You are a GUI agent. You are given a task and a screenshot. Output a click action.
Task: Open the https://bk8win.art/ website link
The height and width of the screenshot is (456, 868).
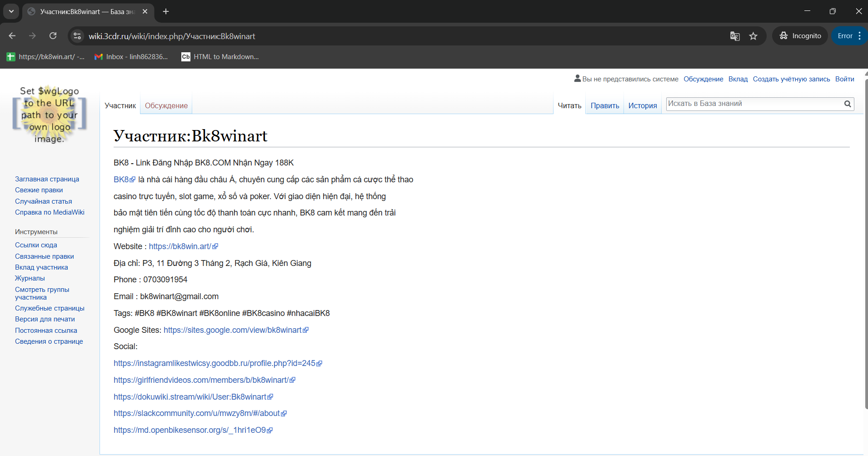(180, 246)
